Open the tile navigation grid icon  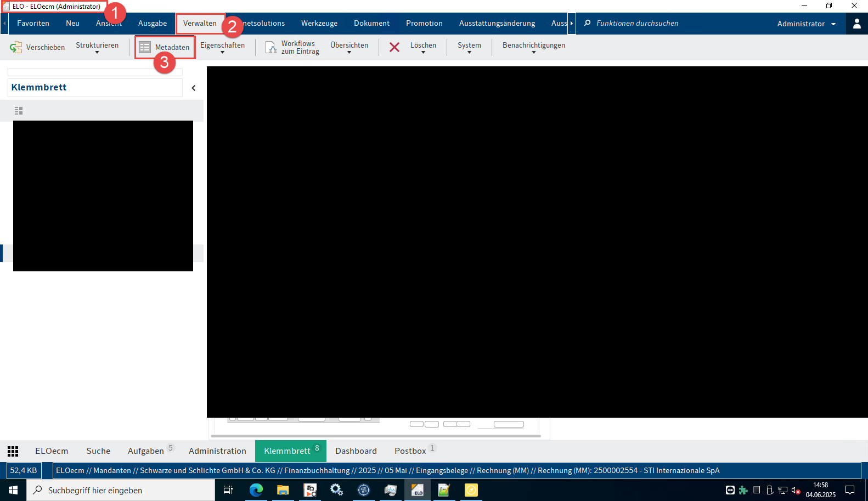coord(13,451)
